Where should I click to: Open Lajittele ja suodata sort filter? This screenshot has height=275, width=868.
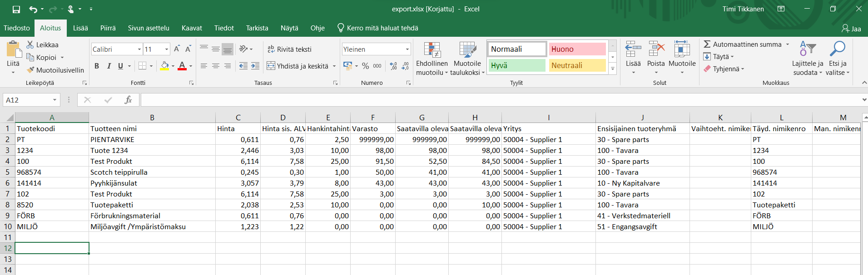point(808,59)
